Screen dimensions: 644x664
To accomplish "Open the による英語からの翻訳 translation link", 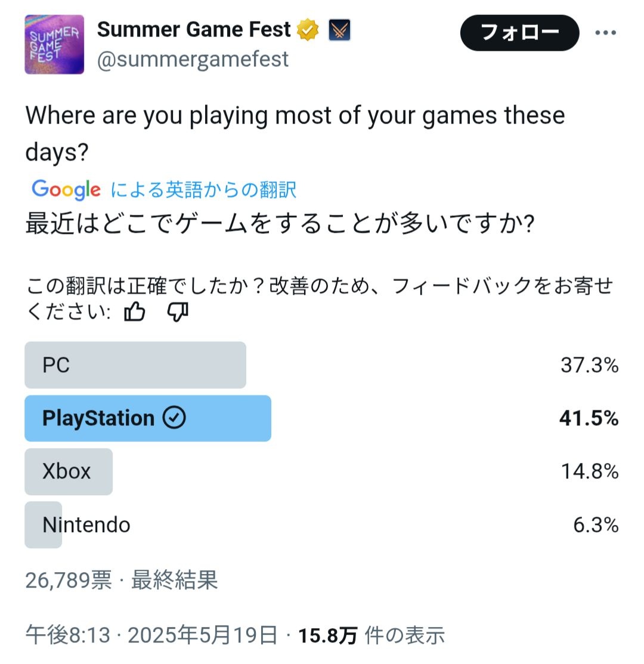I will [203, 190].
